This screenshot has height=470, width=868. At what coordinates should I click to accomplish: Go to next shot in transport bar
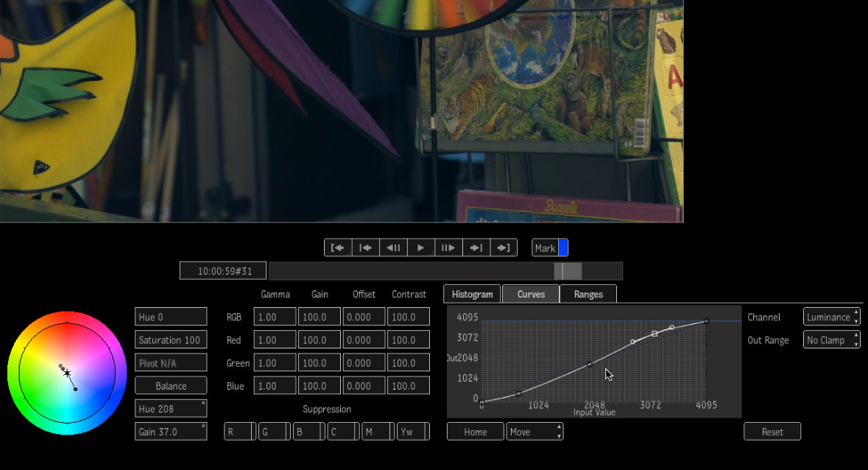point(476,248)
